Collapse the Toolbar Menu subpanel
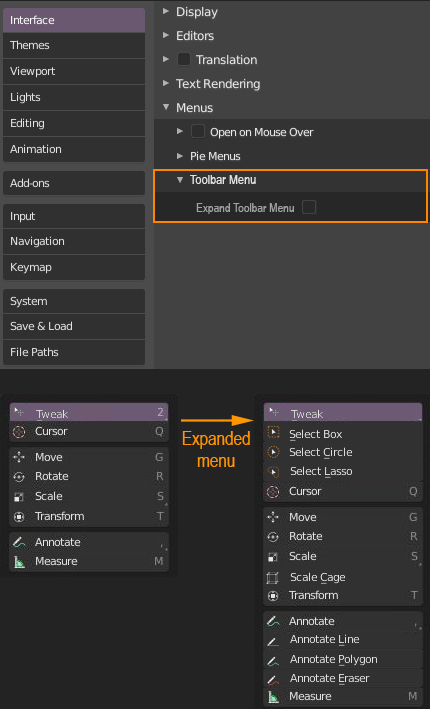Viewport: 430px width, 709px height. [x=180, y=180]
